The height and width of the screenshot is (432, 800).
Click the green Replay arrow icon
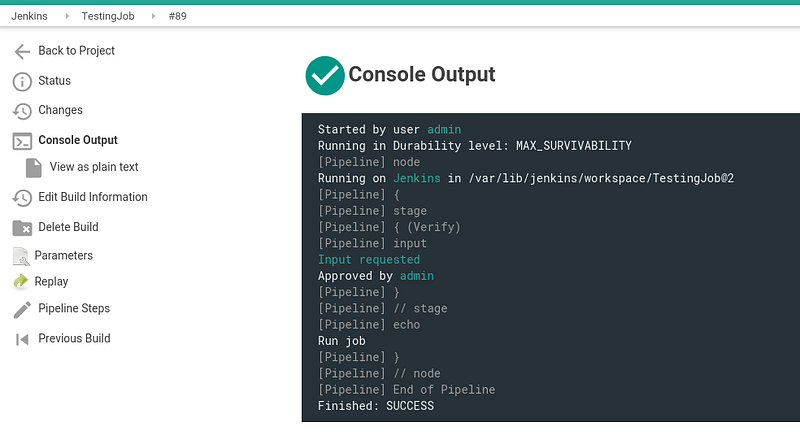[x=20, y=281]
